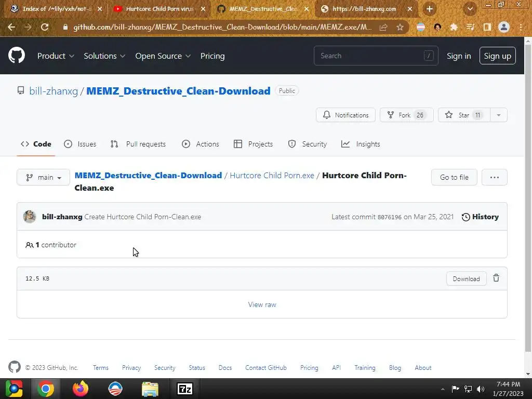The height and width of the screenshot is (399, 532).
Task: Open the Pull requests tab
Action: [138, 144]
